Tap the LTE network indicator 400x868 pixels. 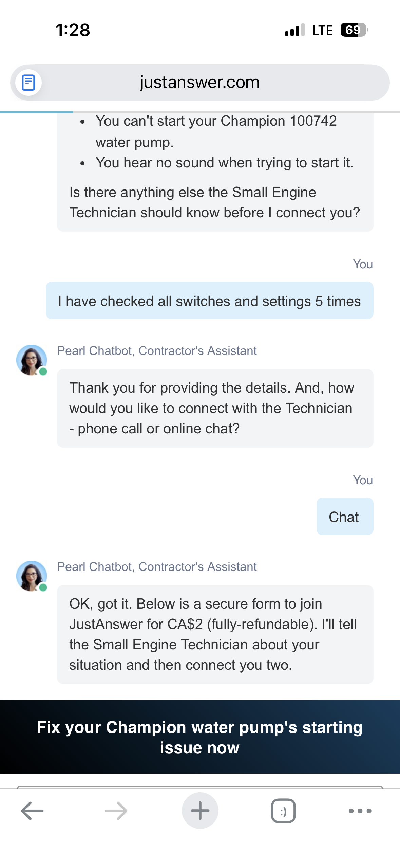[x=322, y=30]
